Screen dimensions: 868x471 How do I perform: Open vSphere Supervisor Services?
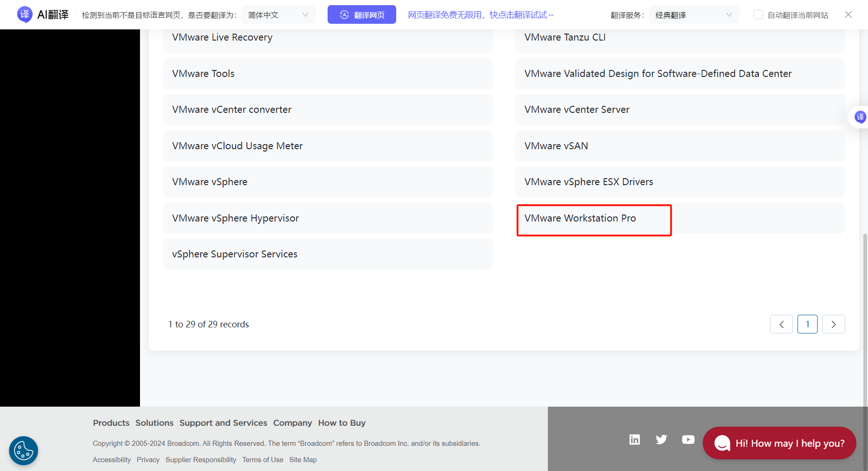(328, 254)
